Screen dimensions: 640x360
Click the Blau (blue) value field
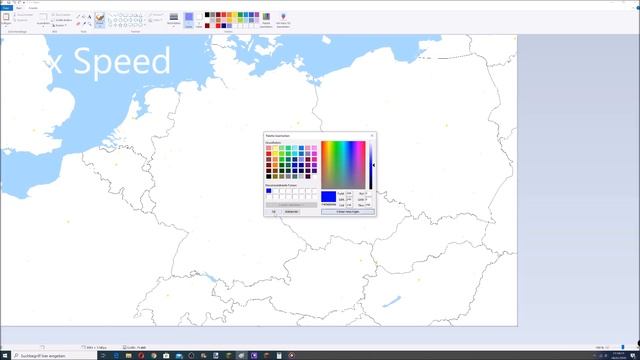click(x=369, y=205)
